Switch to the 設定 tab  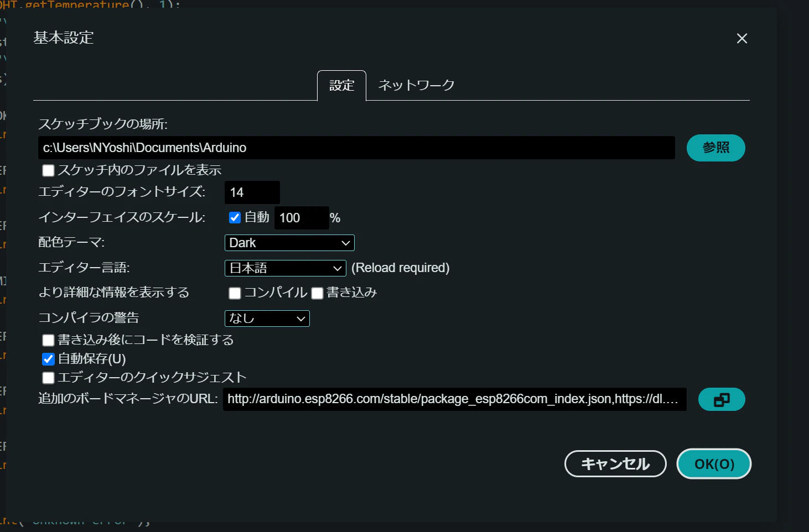(341, 85)
